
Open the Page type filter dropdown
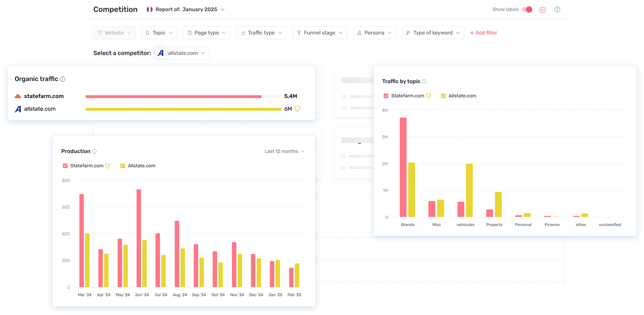pyautogui.click(x=207, y=33)
